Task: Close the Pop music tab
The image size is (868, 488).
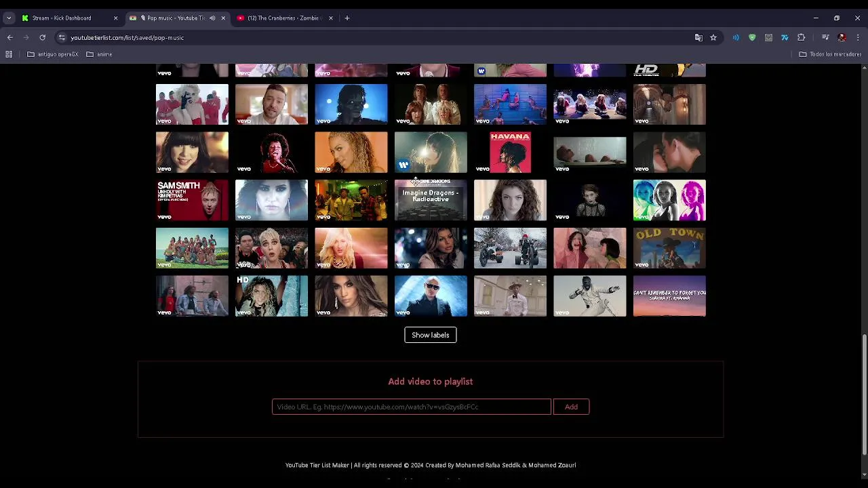Action: (223, 18)
